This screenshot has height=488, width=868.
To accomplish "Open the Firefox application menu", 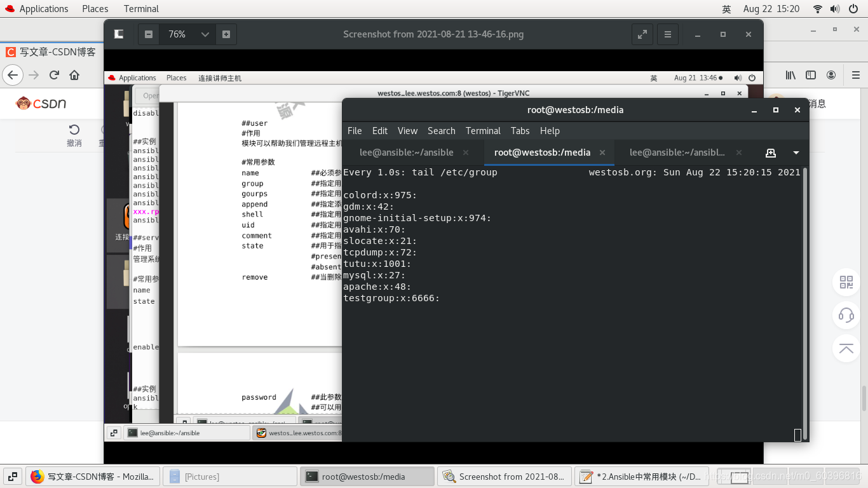I will pos(855,75).
